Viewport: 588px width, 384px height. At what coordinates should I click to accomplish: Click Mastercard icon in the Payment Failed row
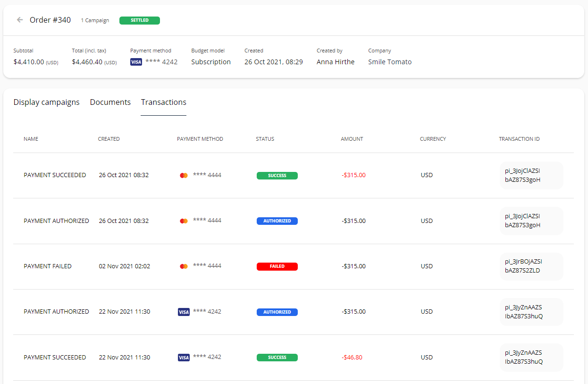tap(184, 266)
